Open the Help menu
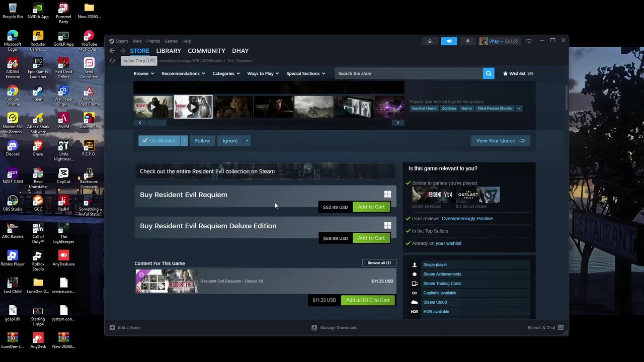This screenshot has height=362, width=644. (x=187, y=41)
